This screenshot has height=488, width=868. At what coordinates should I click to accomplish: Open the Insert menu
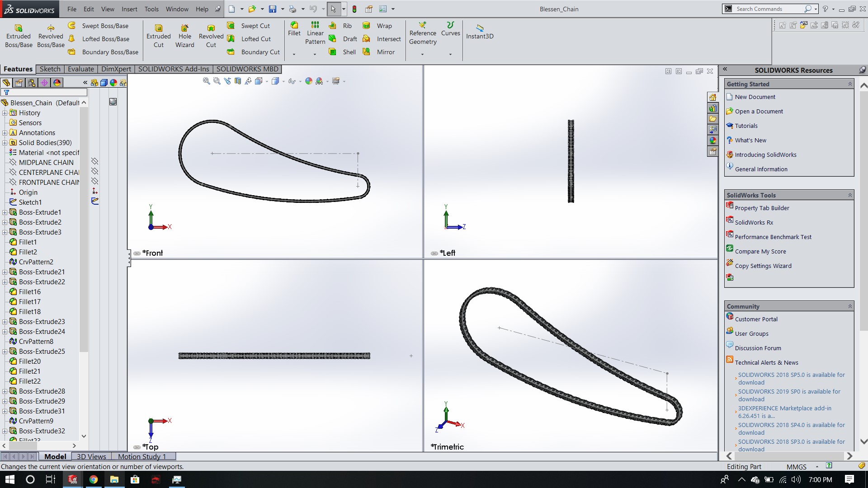129,9
